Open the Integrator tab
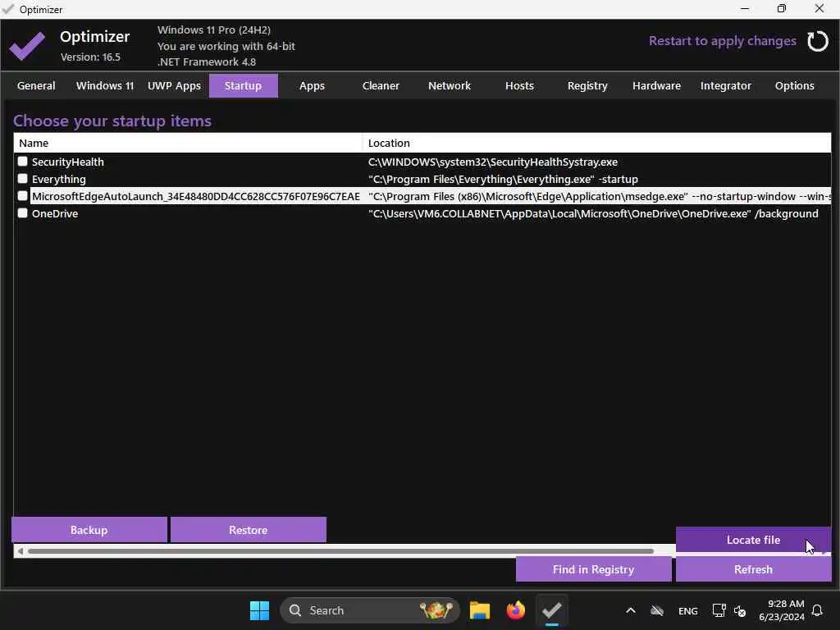The width and height of the screenshot is (840, 630). click(725, 85)
